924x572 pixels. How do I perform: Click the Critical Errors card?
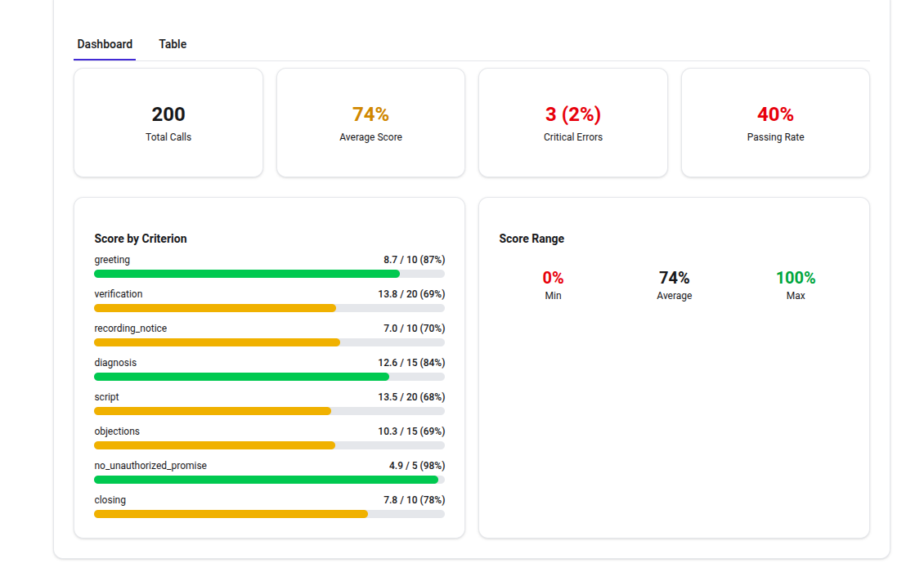[573, 123]
